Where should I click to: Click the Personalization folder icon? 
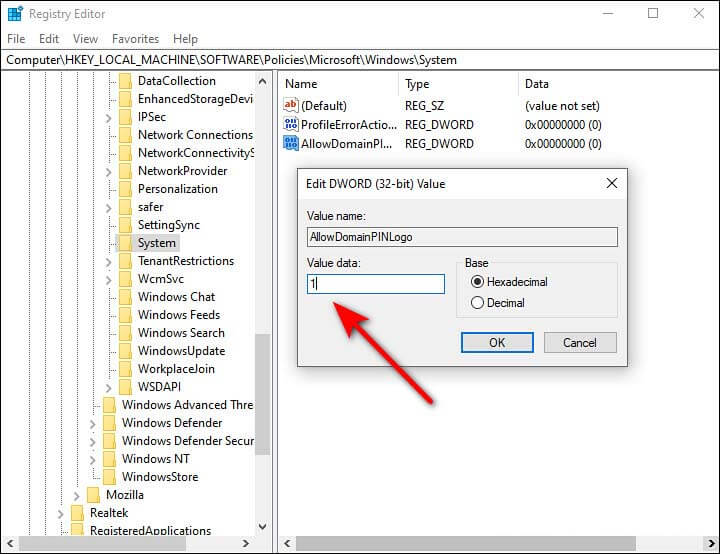pyautogui.click(x=126, y=189)
